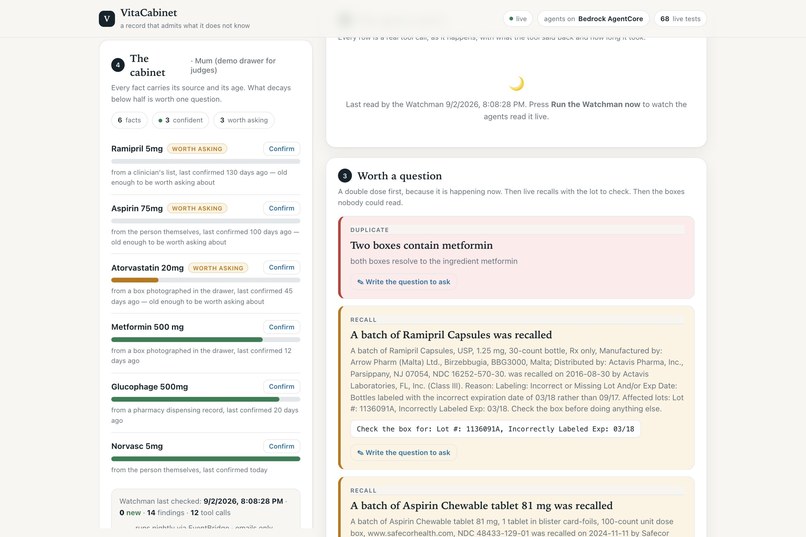Viewport: 806px width, 537px height.
Task: Write the question for the Ramipril recall
Action: (x=404, y=453)
